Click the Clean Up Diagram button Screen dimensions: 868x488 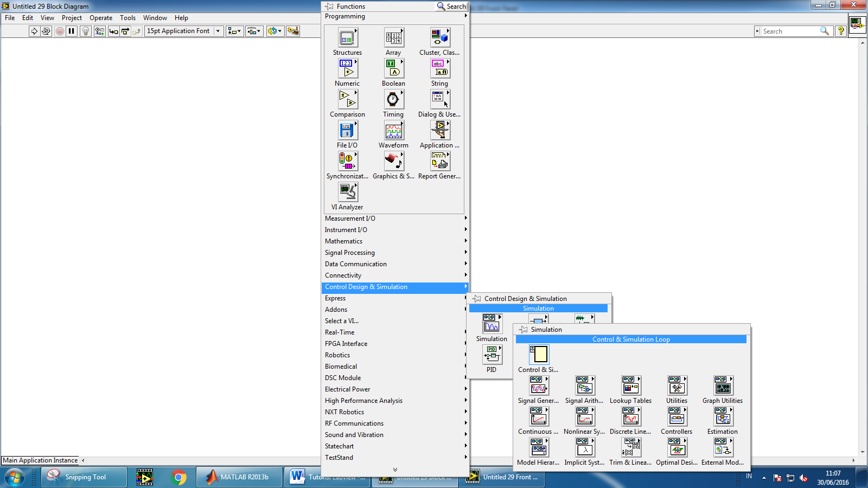pyautogui.click(x=293, y=31)
